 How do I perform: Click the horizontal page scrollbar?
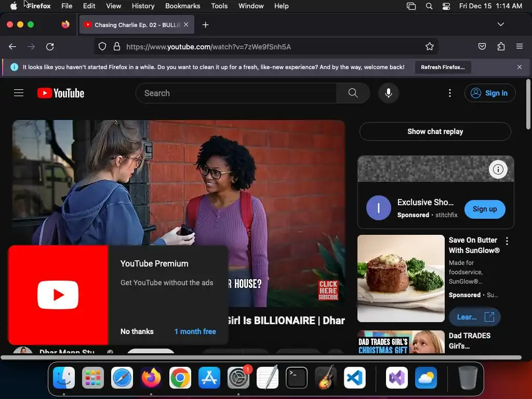tap(261, 357)
